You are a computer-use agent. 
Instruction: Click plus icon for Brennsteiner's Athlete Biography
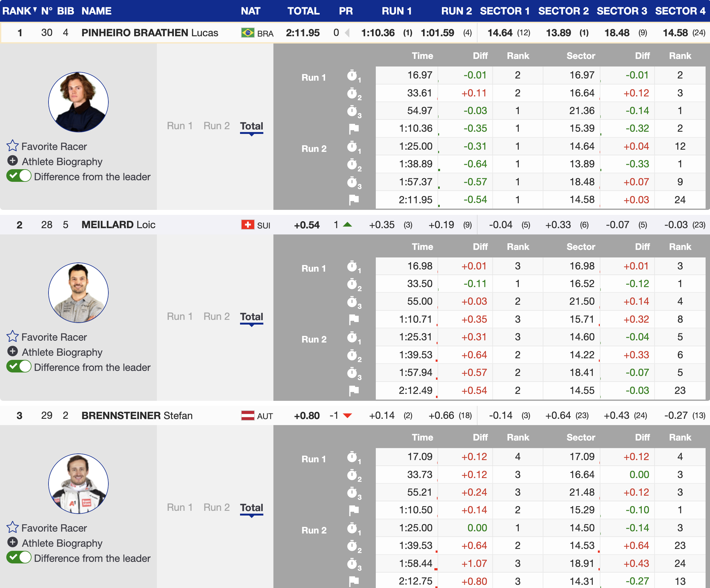pyautogui.click(x=13, y=542)
